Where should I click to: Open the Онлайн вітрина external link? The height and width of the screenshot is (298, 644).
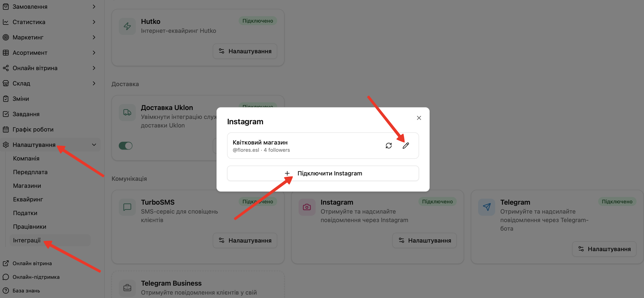click(32, 263)
